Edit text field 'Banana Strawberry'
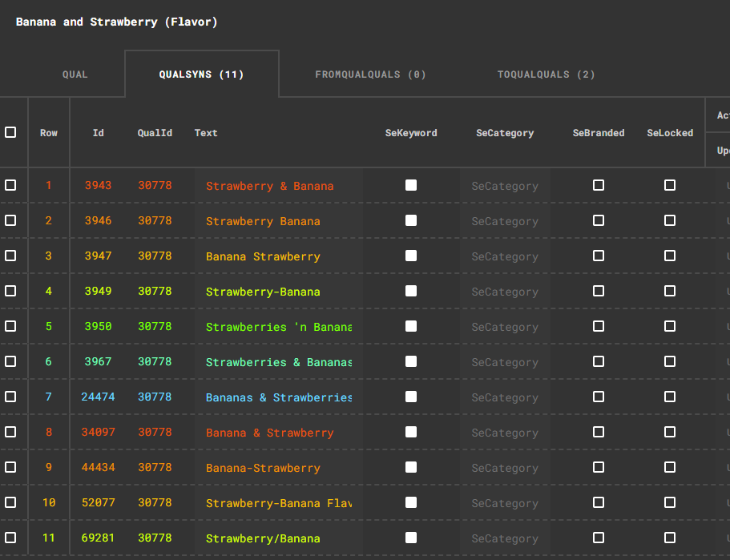Image resolution: width=730 pixels, height=560 pixels. pos(279,256)
